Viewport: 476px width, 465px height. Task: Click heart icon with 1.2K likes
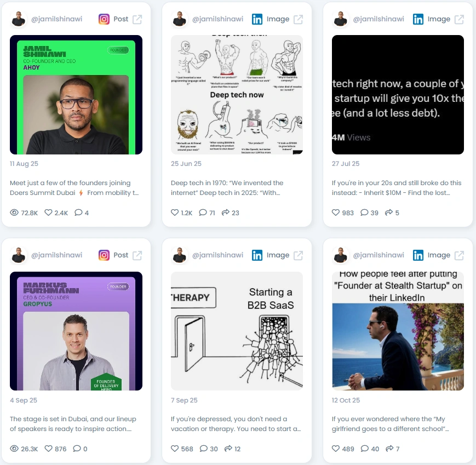pos(175,213)
